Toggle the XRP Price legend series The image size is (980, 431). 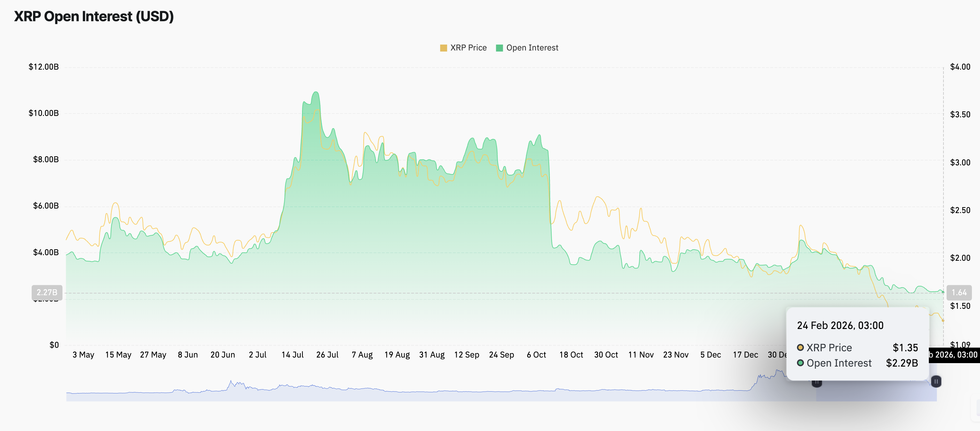(x=468, y=48)
